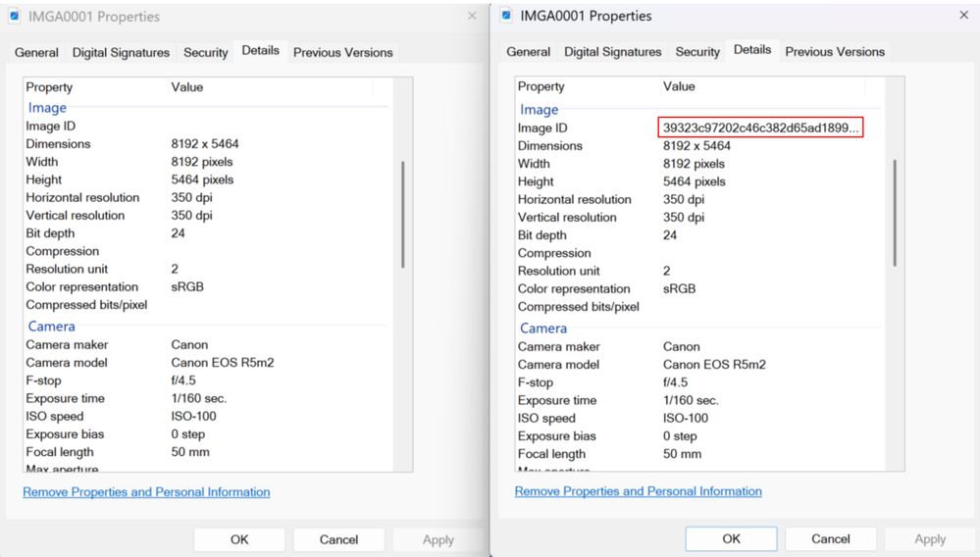Click the details list scrollbar in left dialog
Image resolution: width=980 pixels, height=557 pixels.
click(x=403, y=214)
